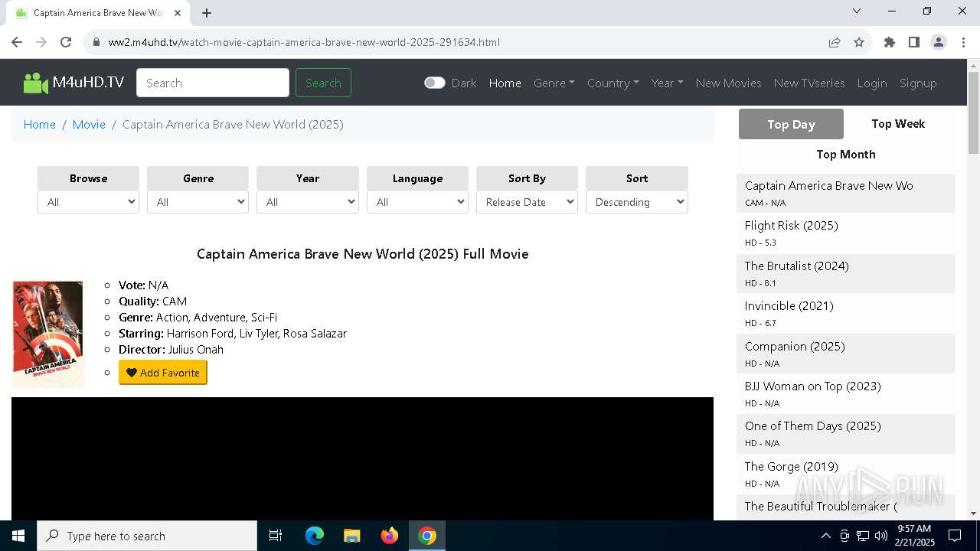The width and height of the screenshot is (980, 551).
Task: Toggle Dark mode switch
Action: tap(435, 83)
